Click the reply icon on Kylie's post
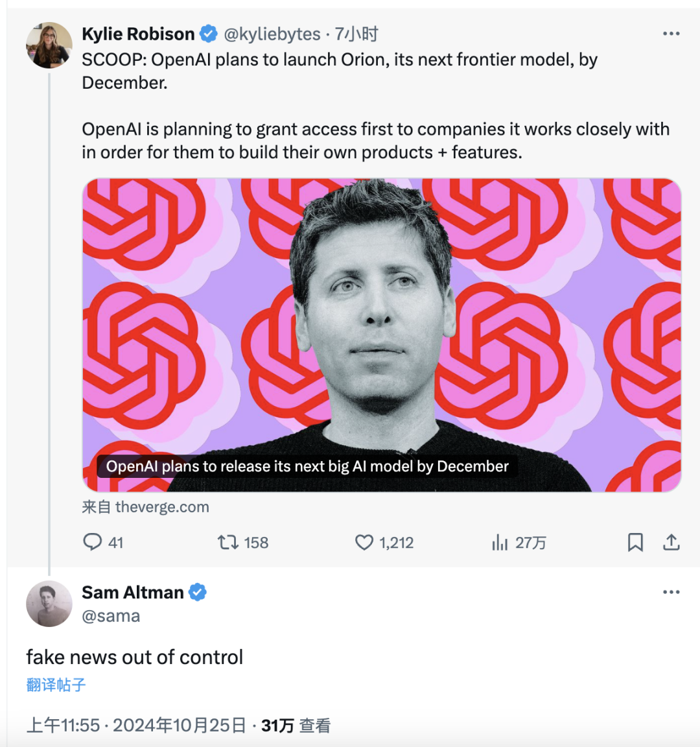Viewport: 700px width, 747px height. click(x=93, y=542)
